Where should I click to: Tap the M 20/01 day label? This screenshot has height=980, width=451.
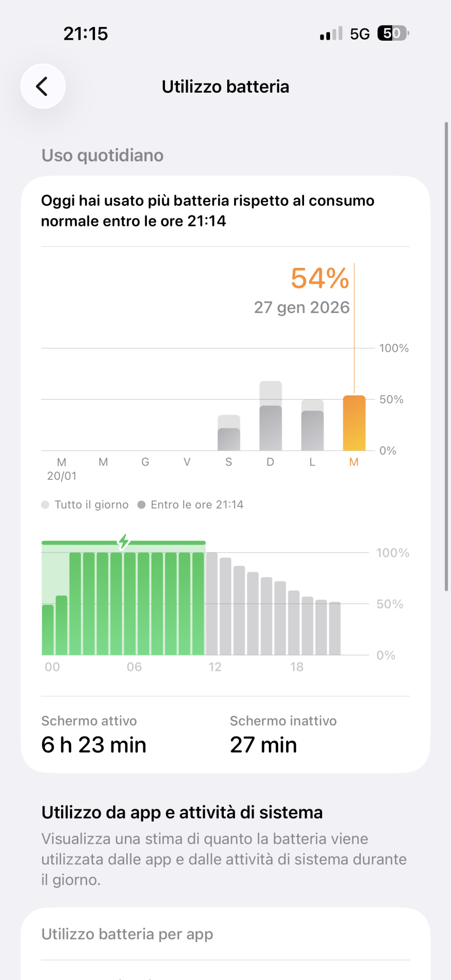pos(62,469)
